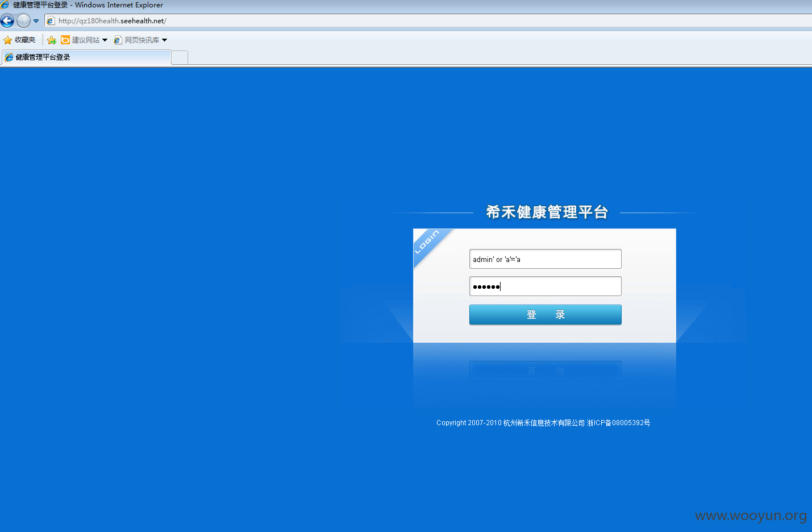812x532 pixels.
Task: Click the Add to Favorites bar icon
Action: [52, 40]
